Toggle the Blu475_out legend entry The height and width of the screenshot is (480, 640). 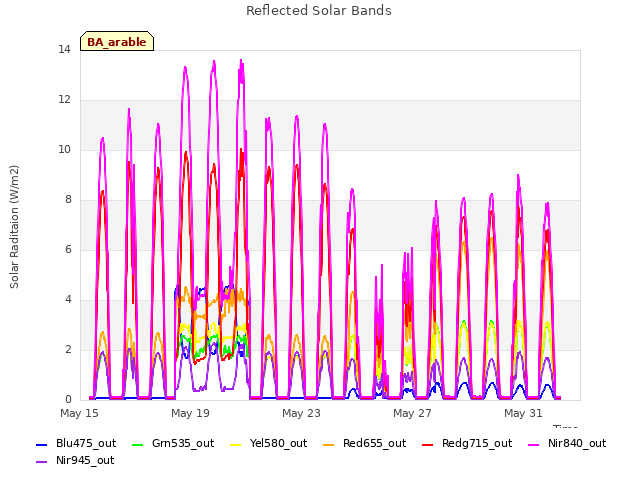click(76, 444)
